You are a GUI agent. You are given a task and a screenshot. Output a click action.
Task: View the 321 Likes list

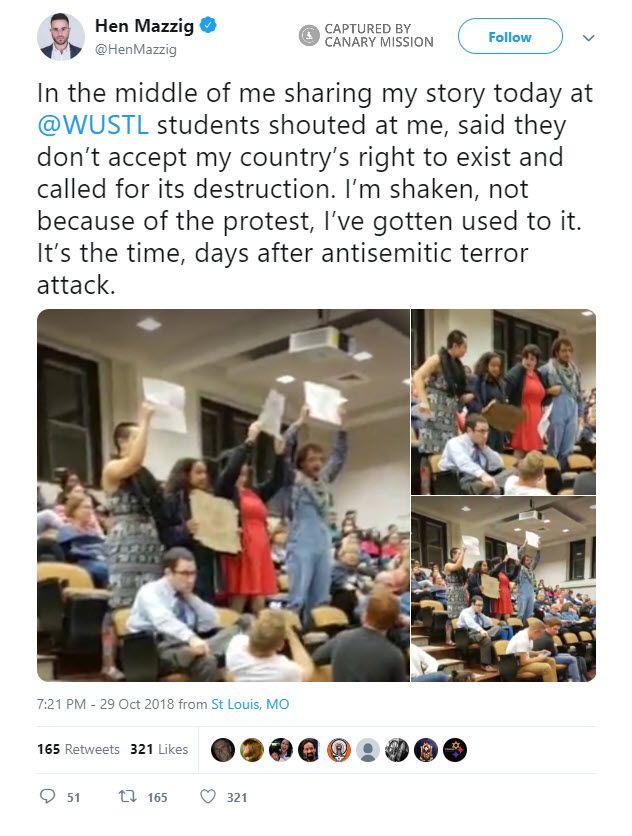pos(159,749)
